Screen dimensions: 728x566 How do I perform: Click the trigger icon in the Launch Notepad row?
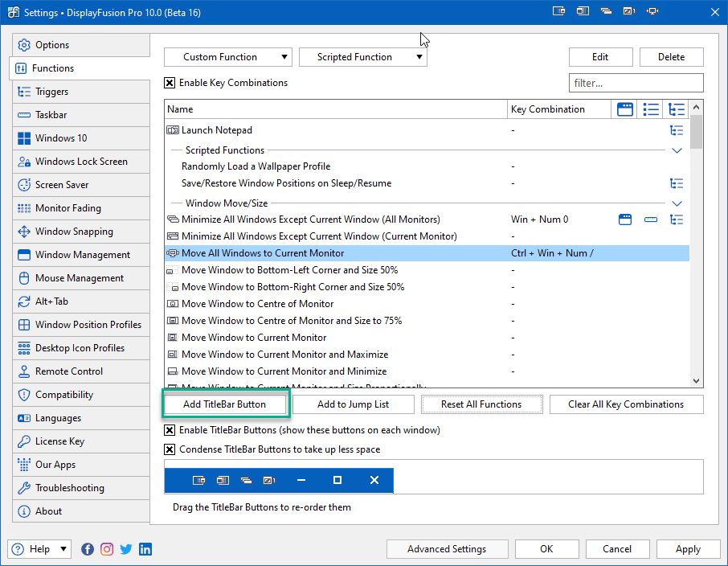coord(677,130)
